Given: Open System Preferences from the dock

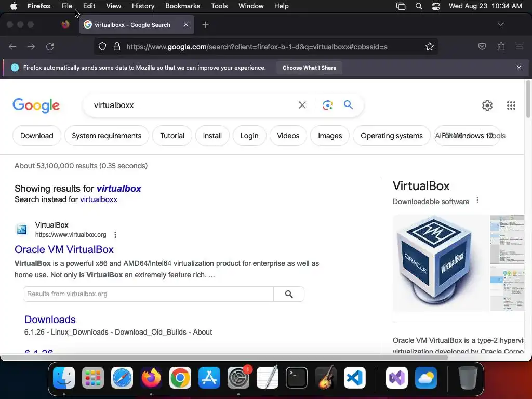Looking at the screenshot, I should (x=238, y=378).
